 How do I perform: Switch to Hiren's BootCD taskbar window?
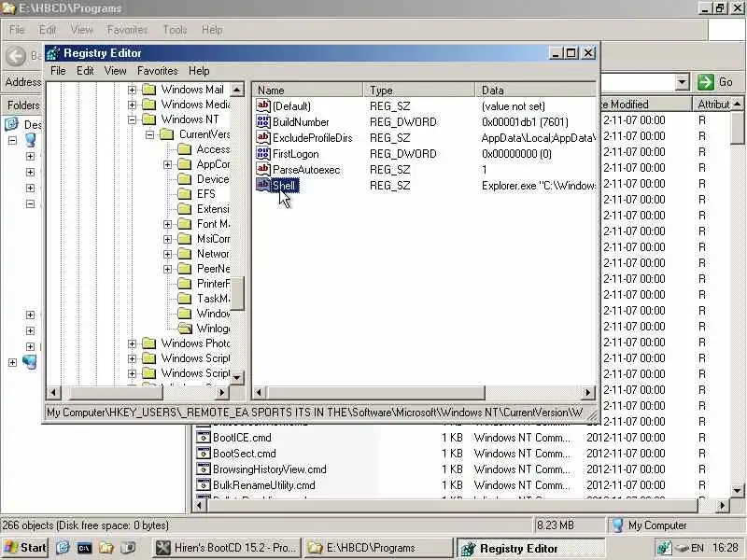[x=227, y=548]
